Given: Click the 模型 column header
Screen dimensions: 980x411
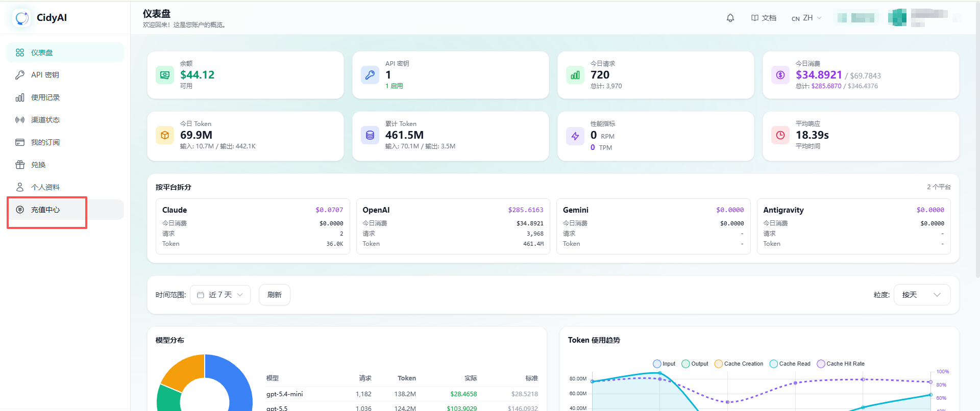Looking at the screenshot, I should click(x=273, y=378).
